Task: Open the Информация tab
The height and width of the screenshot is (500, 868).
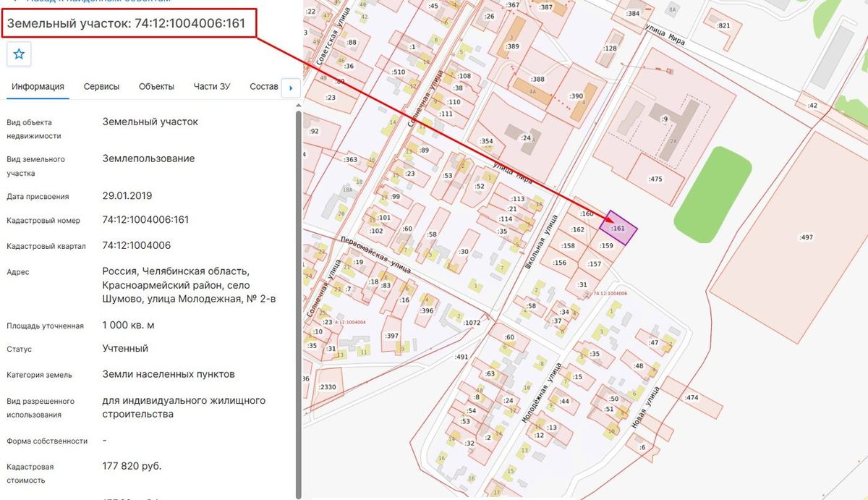Action: [x=38, y=86]
